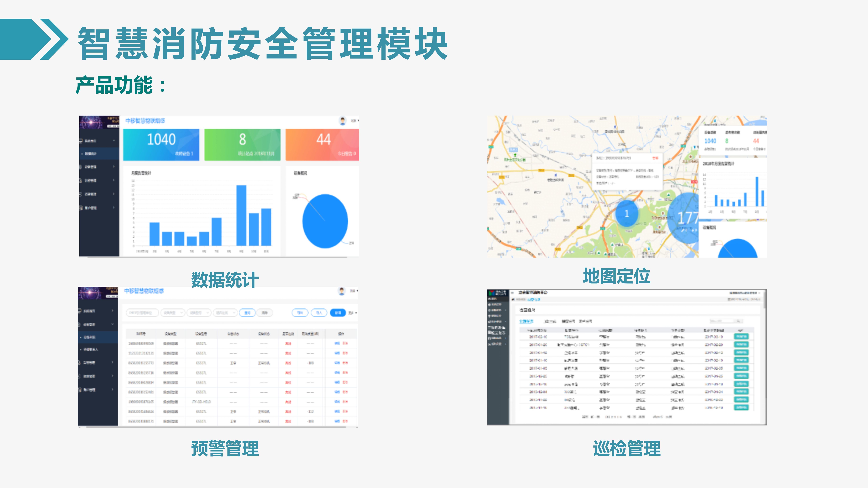Select highlighted 数据统计 submenu item
The width and height of the screenshot is (868, 488).
point(99,154)
